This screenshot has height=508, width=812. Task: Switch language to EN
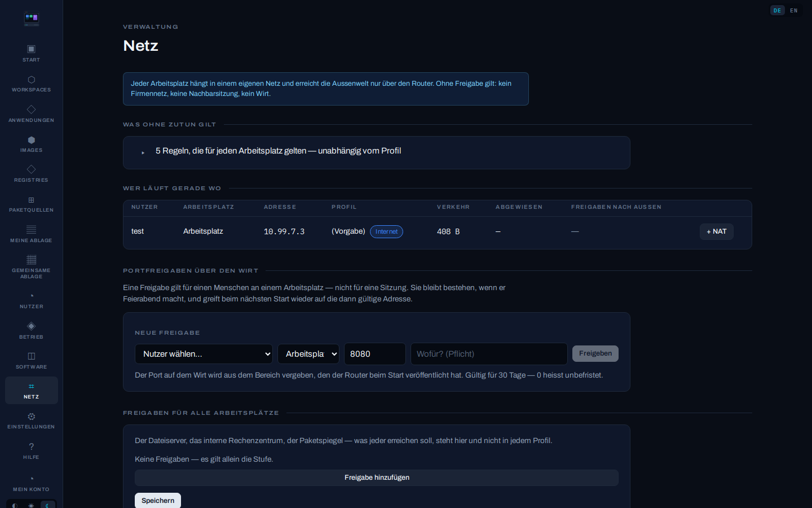[794, 10]
